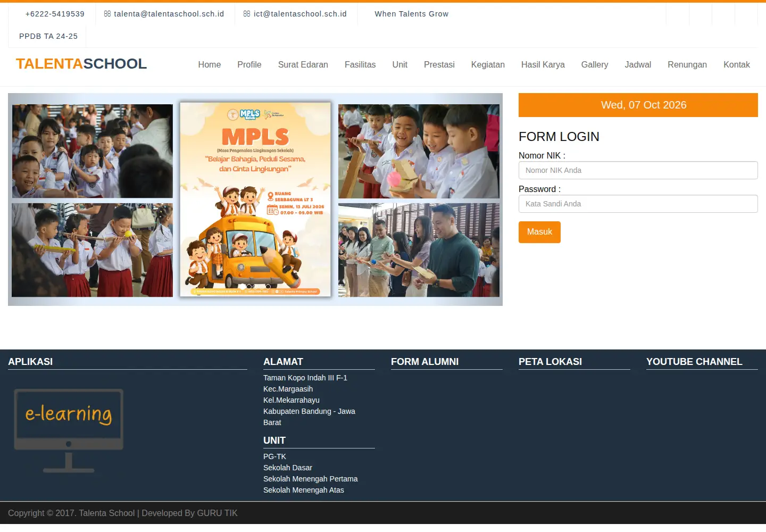Open the e-learning monitor application icon
Screen dimensions: 766x532
69,431
